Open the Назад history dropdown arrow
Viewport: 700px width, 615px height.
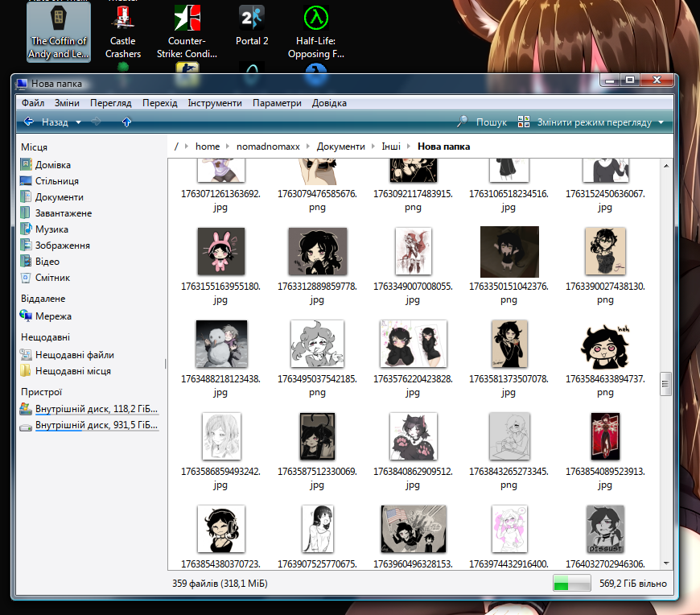[x=79, y=122]
